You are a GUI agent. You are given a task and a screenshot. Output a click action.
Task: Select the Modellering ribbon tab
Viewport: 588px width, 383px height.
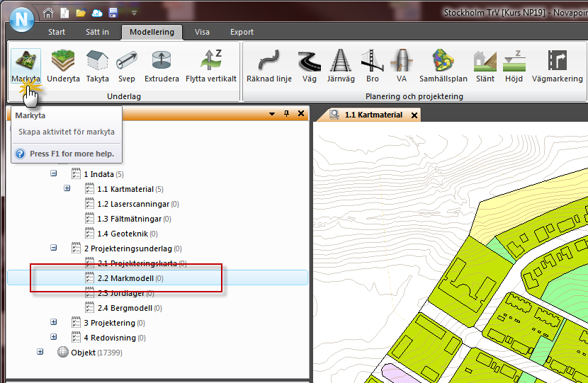(x=152, y=33)
